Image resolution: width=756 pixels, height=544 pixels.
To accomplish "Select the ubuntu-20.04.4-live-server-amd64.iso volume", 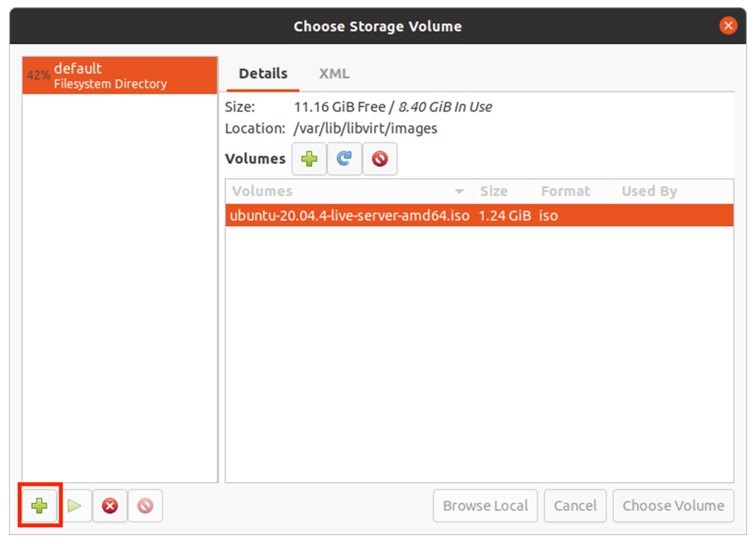I will [350, 215].
